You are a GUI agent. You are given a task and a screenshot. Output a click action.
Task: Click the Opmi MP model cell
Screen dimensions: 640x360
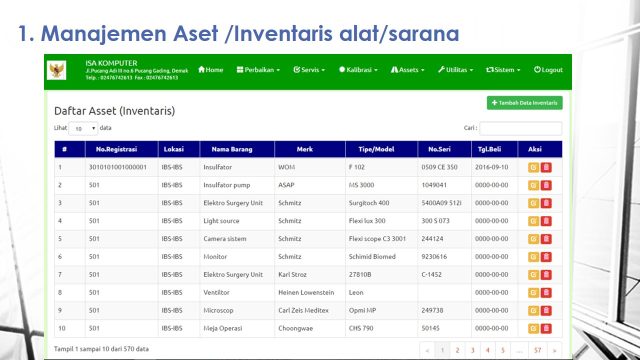tap(362, 311)
